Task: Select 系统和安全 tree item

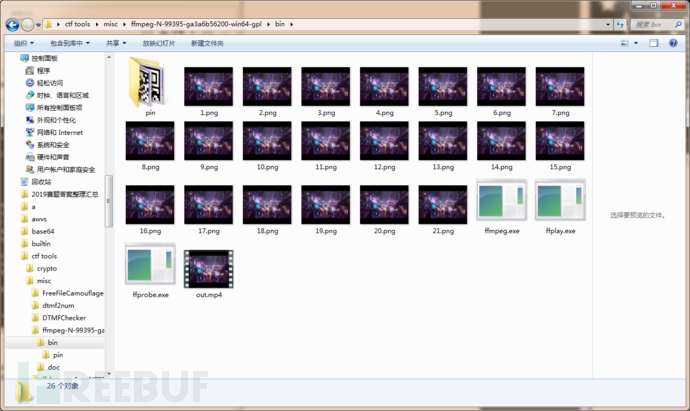Action: [x=53, y=145]
